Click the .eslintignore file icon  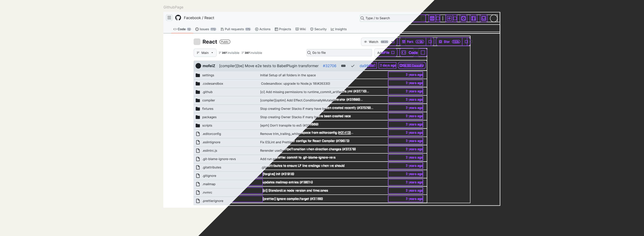click(198, 142)
